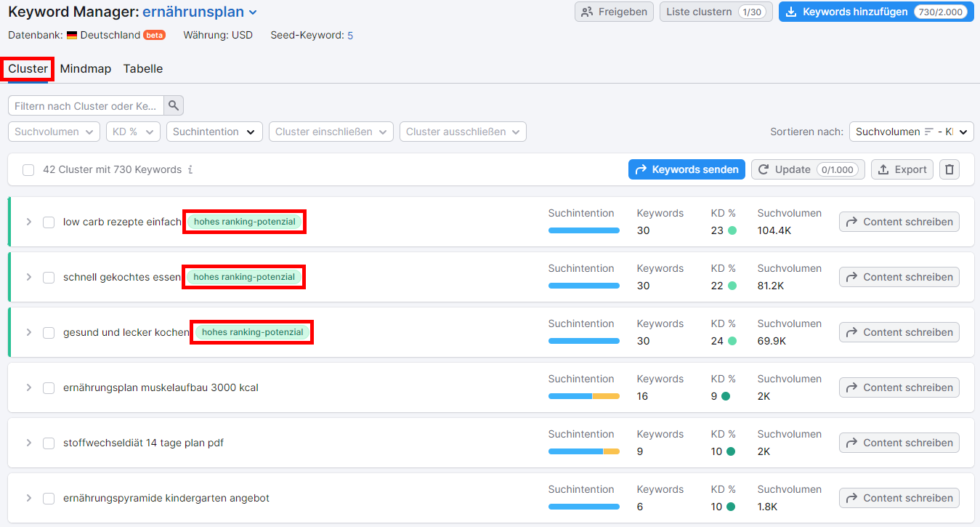The image size is (980, 527).
Task: Click Suchintention bar for stoffwechseldiät row
Action: point(584,451)
